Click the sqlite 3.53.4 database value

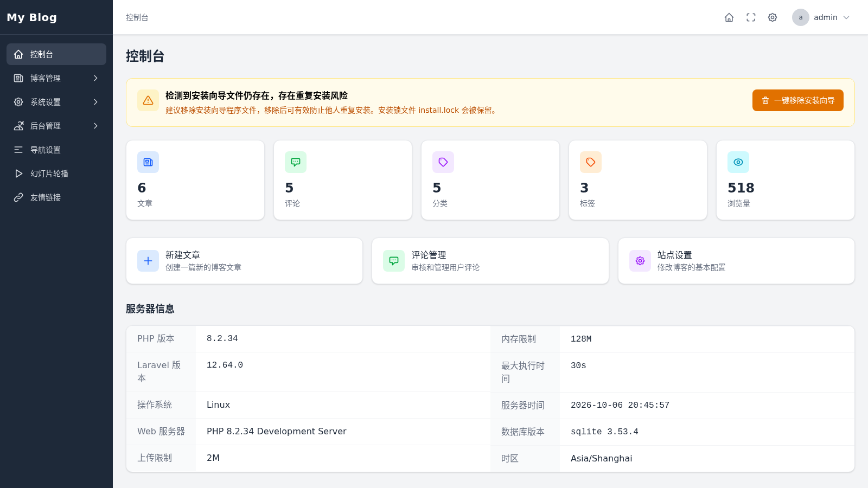click(604, 432)
